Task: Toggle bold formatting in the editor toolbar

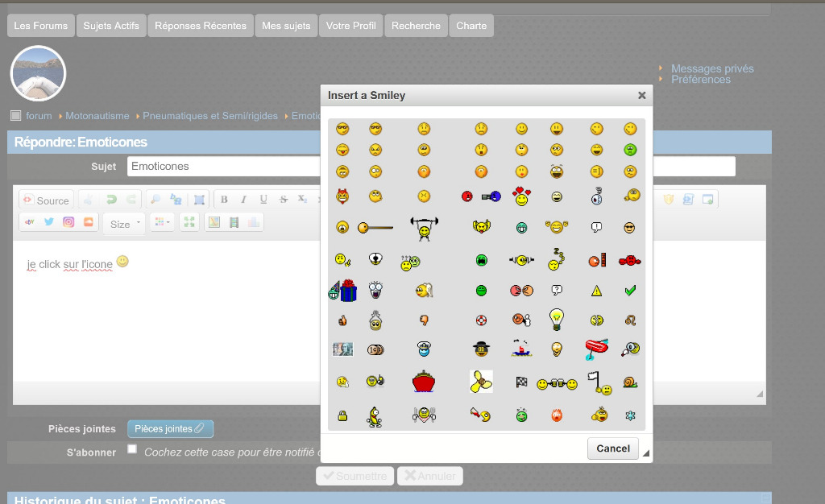Action: coord(224,200)
